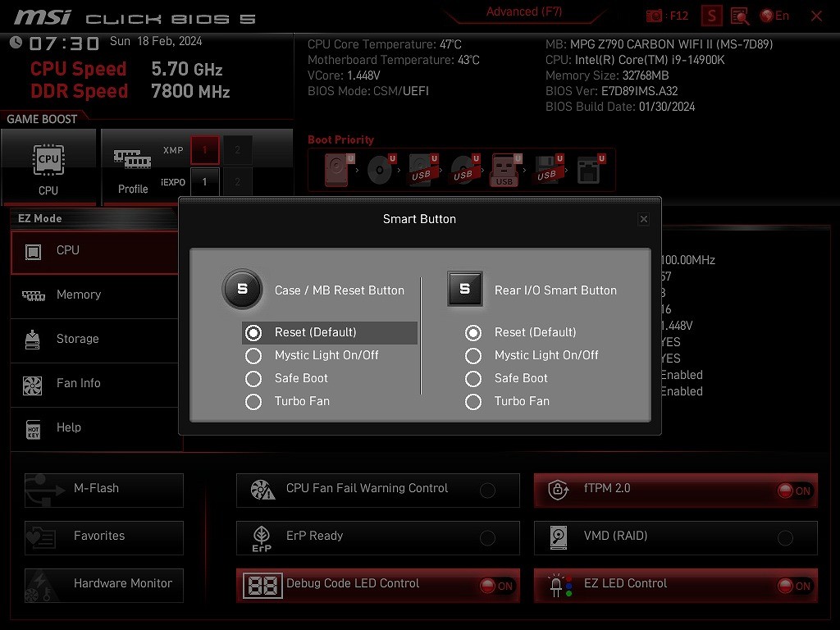Viewport: 840px width, 630px height.
Task: Open Hardware Monitor
Action: click(104, 586)
